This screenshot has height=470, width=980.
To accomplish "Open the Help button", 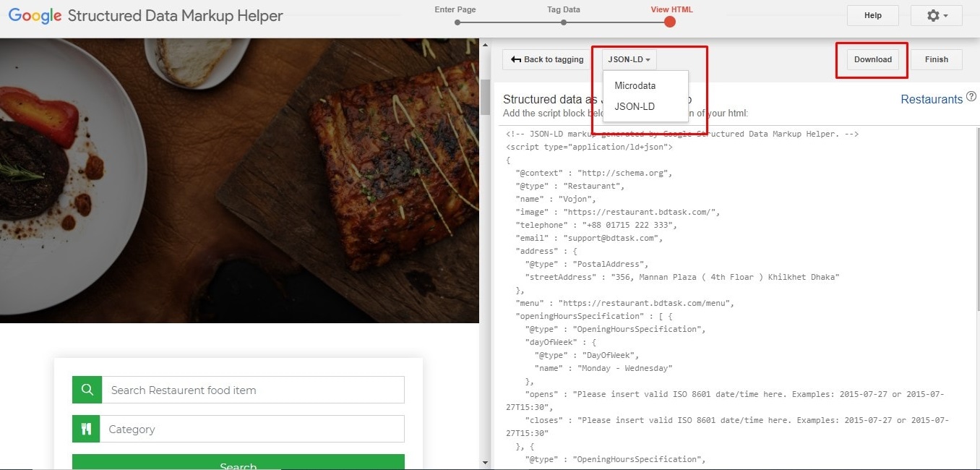I will [x=872, y=16].
